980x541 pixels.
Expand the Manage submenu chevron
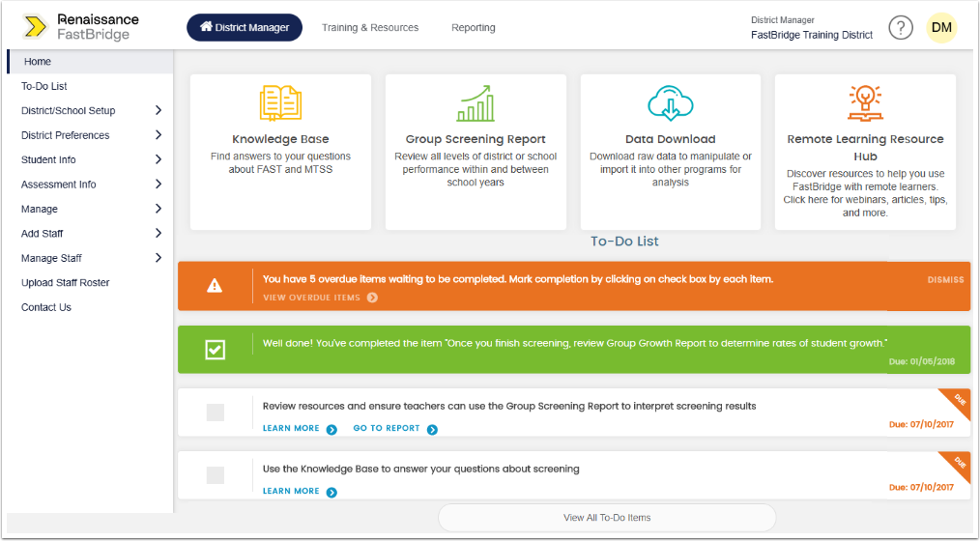pyautogui.click(x=159, y=209)
